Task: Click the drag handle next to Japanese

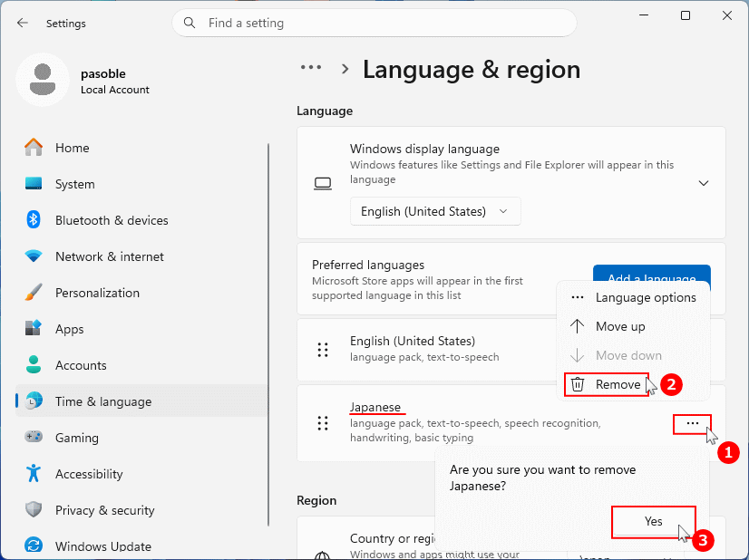Action: (323, 423)
